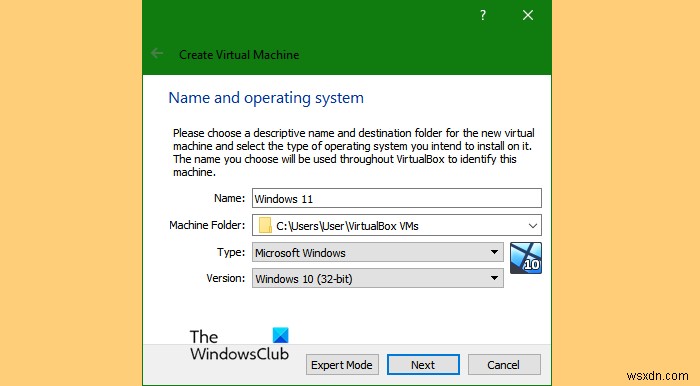Click the 'Name:' label
700x386 pixels.
click(x=229, y=198)
